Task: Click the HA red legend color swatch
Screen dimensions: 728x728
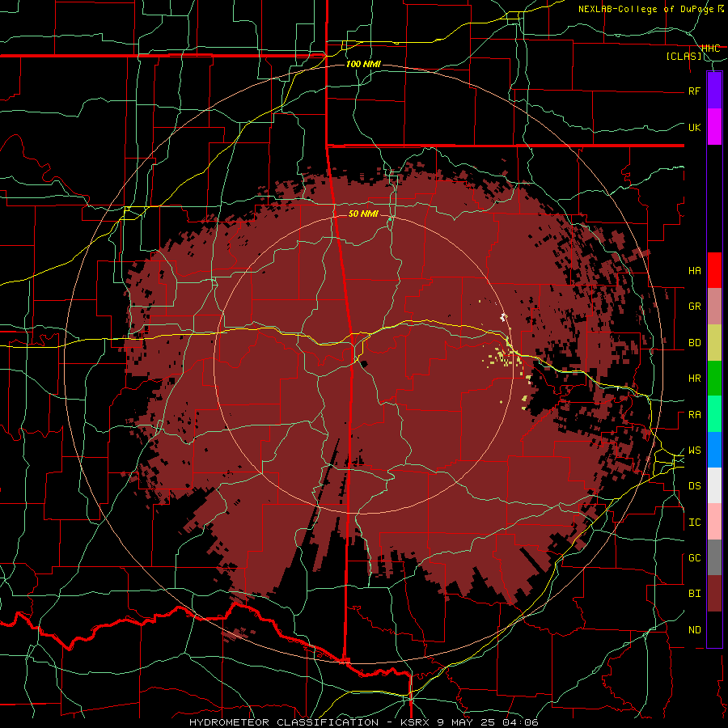Action: pyautogui.click(x=714, y=270)
